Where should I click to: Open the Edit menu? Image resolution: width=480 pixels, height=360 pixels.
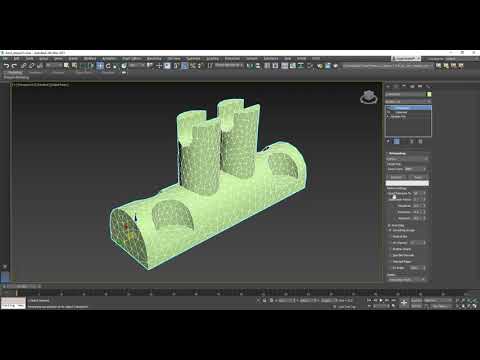tap(16, 59)
